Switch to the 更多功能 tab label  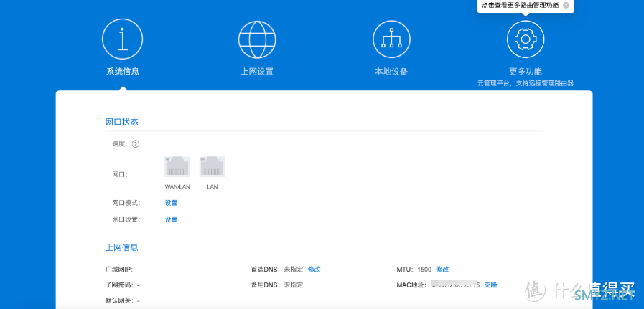[526, 72]
